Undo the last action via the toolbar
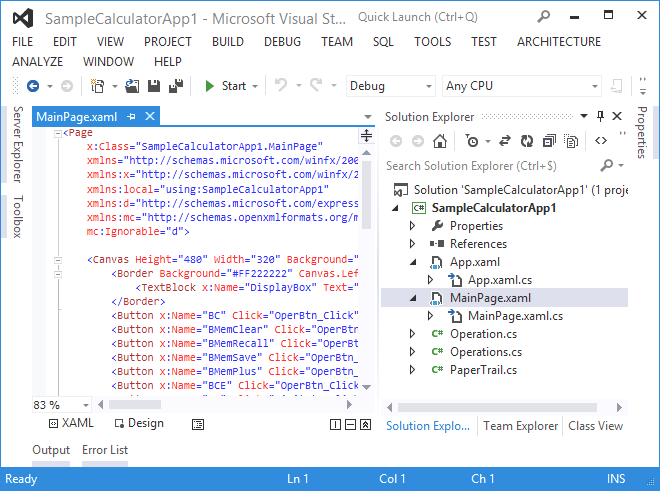The width and height of the screenshot is (660, 491). point(281,85)
